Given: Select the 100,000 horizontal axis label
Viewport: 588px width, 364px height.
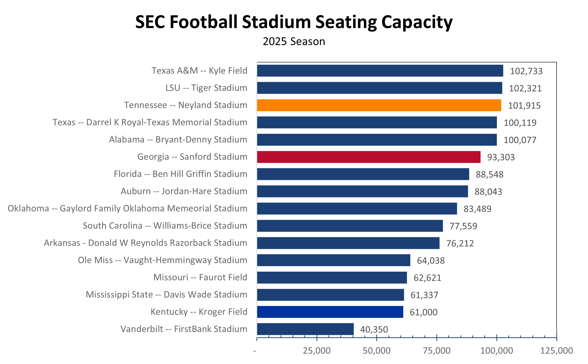Looking at the screenshot, I should tap(496, 351).
